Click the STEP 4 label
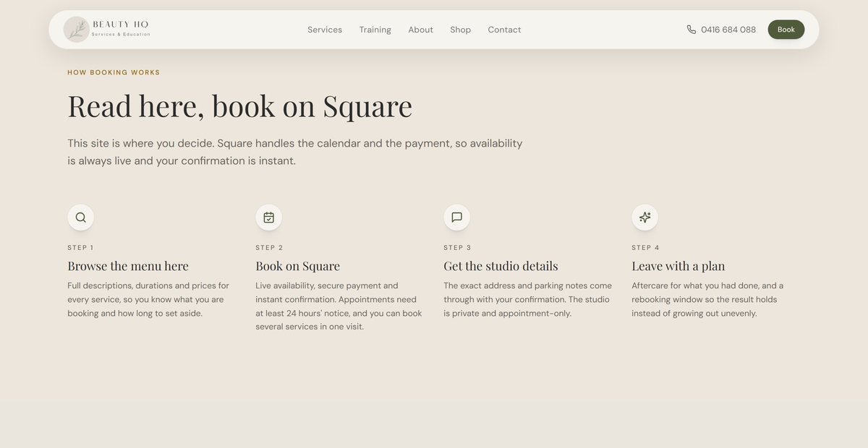868x448 pixels. [645, 248]
